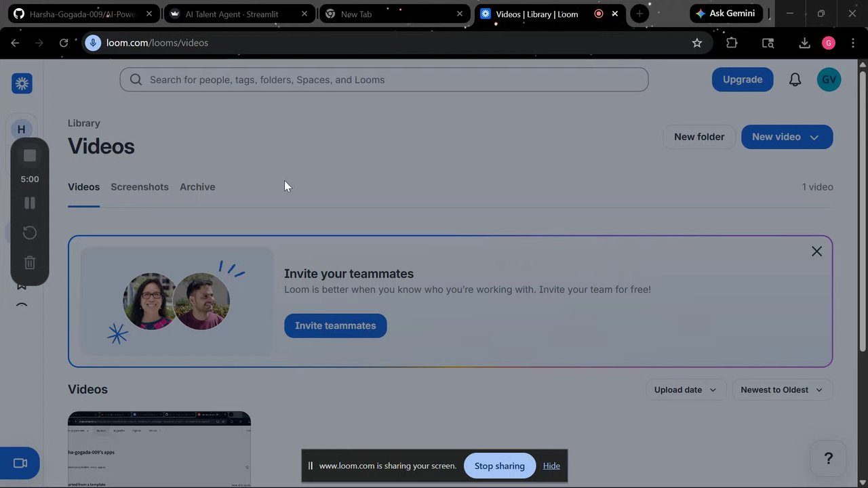Image resolution: width=868 pixels, height=488 pixels.
Task: Delete the recording with trash icon
Action: (30, 262)
